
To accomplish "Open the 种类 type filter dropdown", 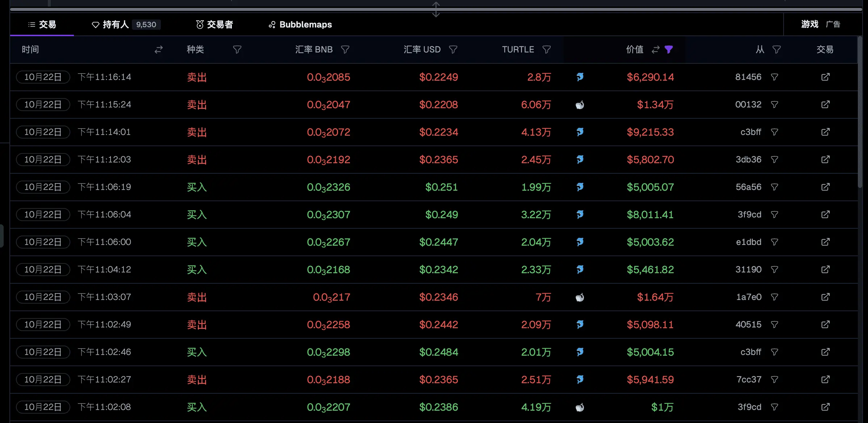I will pos(237,50).
